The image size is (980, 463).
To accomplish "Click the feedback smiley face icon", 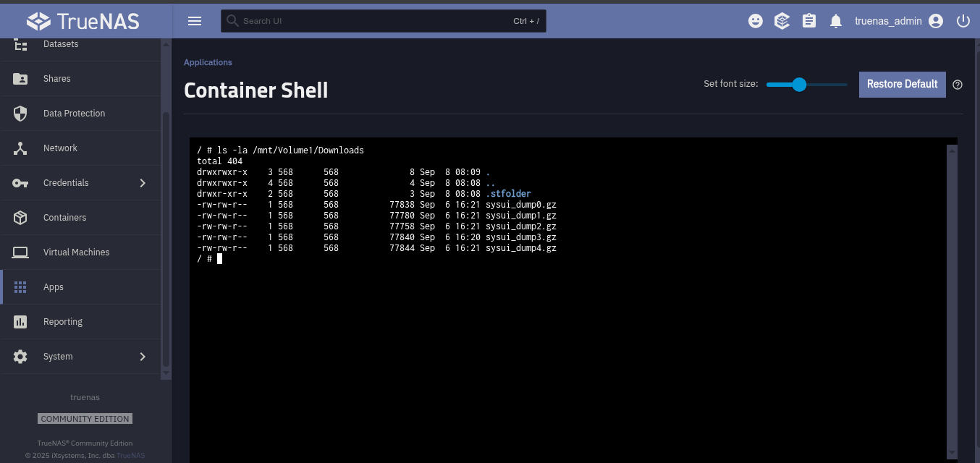I will pos(756,21).
